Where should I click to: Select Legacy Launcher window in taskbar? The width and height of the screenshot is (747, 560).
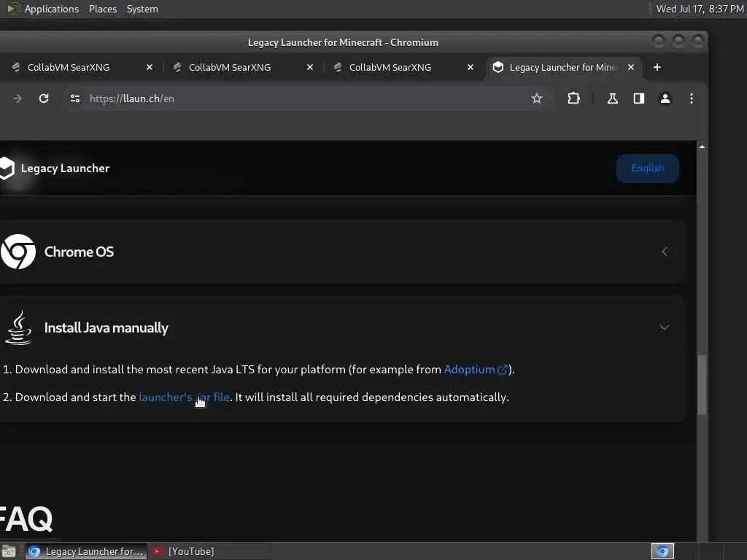[x=86, y=551]
